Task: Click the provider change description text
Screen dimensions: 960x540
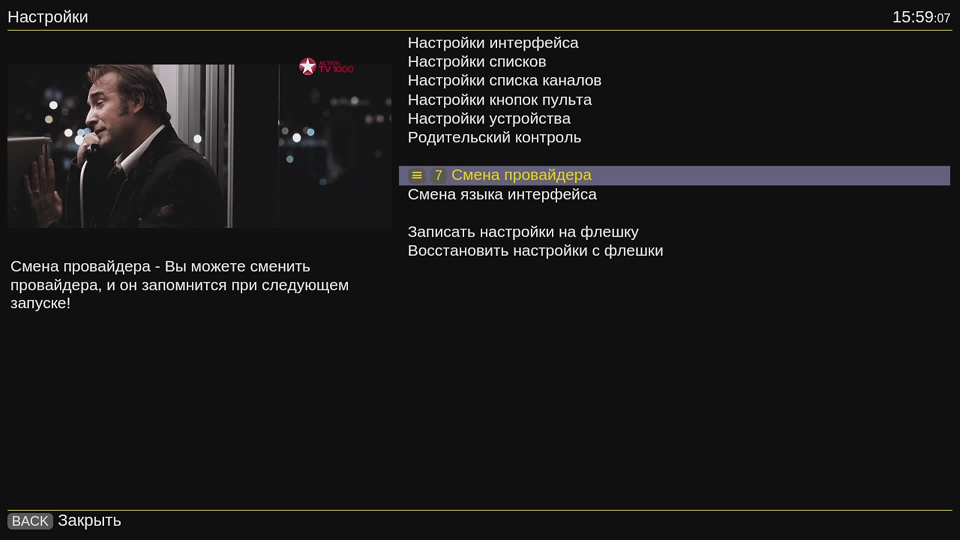Action: click(180, 285)
